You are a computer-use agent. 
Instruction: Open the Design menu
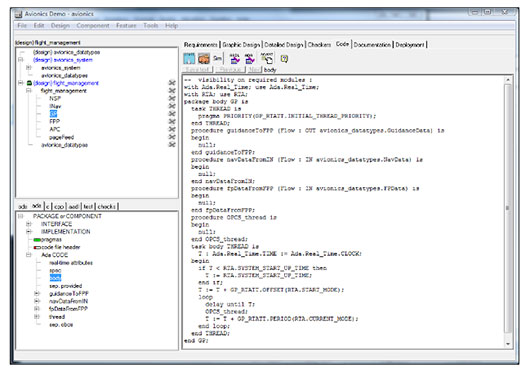(60, 26)
